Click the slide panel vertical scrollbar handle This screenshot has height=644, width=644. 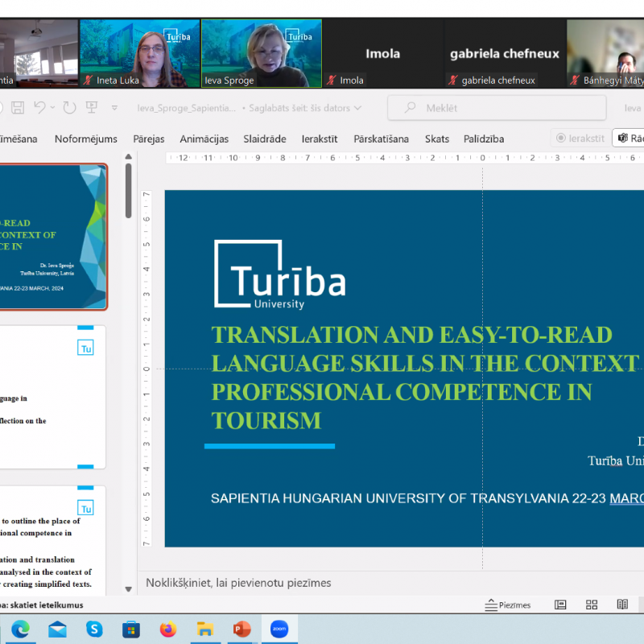[129, 191]
